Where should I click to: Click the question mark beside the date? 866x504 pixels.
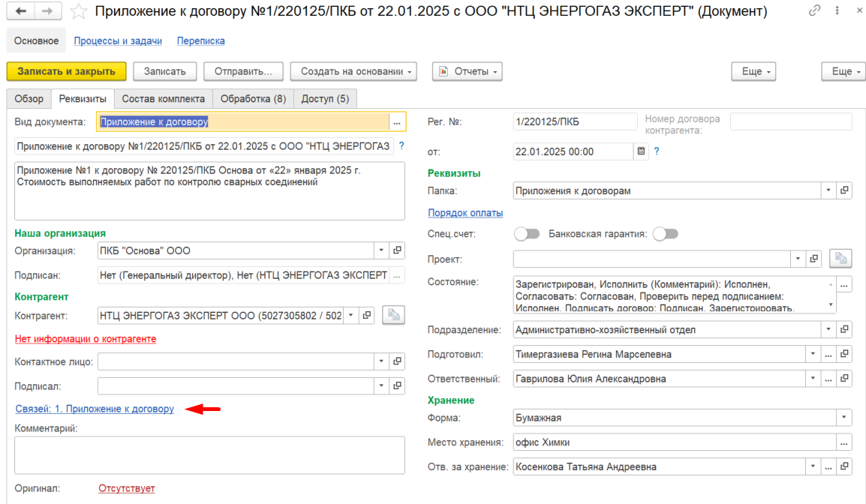(x=657, y=151)
